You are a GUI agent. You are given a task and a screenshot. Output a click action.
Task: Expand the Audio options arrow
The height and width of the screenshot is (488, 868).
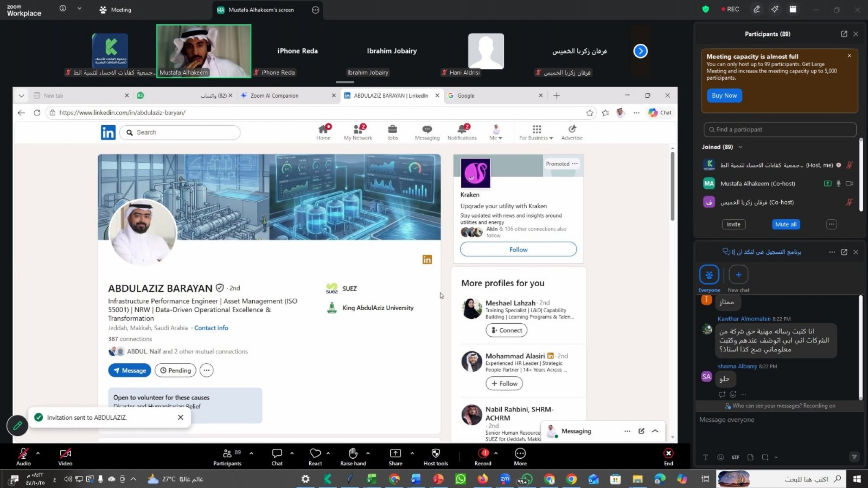pyautogui.click(x=38, y=453)
